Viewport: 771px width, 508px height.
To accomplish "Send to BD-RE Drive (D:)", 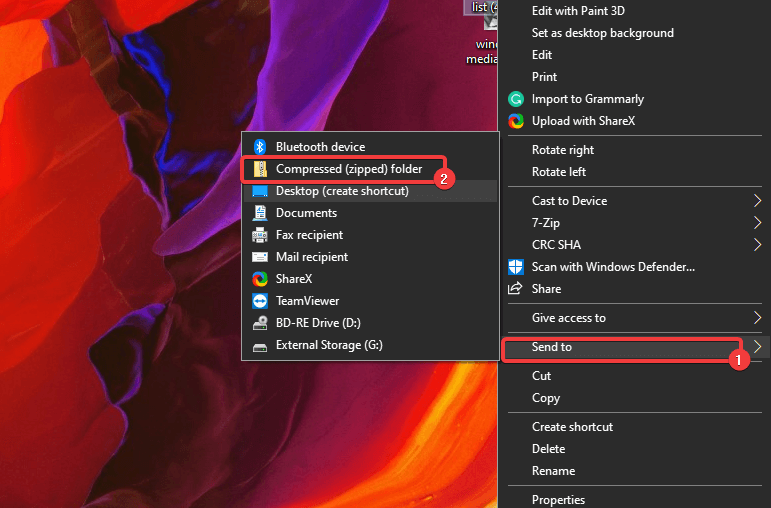I will (370, 323).
